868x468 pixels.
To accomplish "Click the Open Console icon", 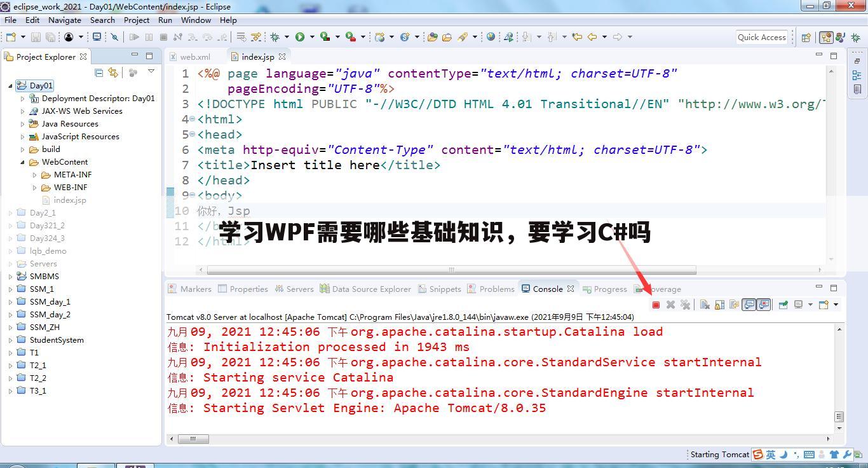I will [824, 305].
